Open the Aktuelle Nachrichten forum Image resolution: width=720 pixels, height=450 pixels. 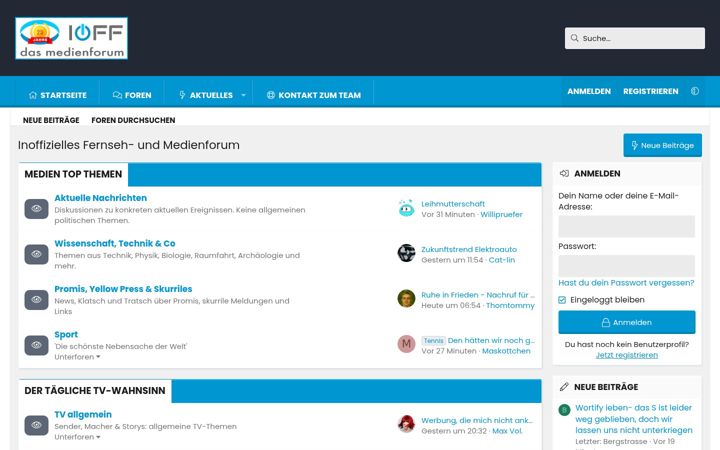pos(101,198)
